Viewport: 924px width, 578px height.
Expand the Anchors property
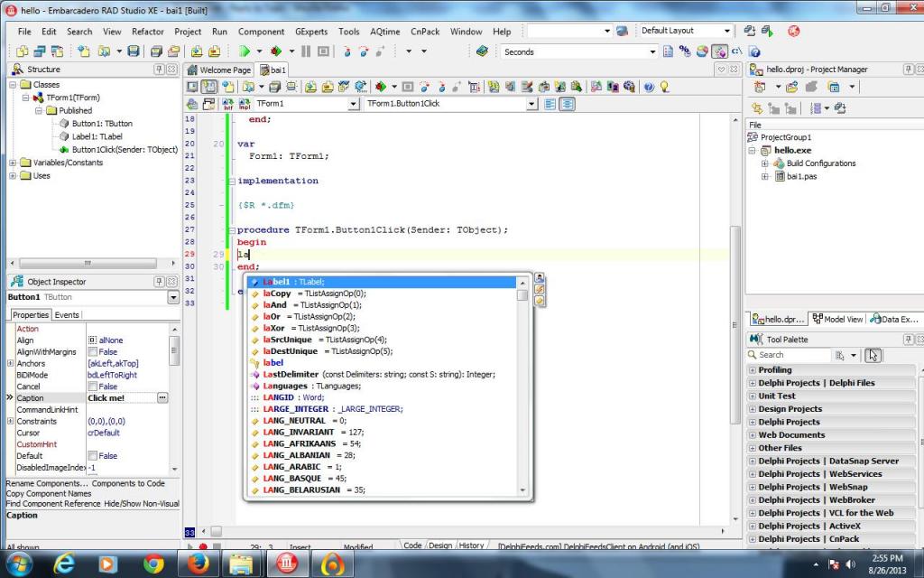[11, 363]
